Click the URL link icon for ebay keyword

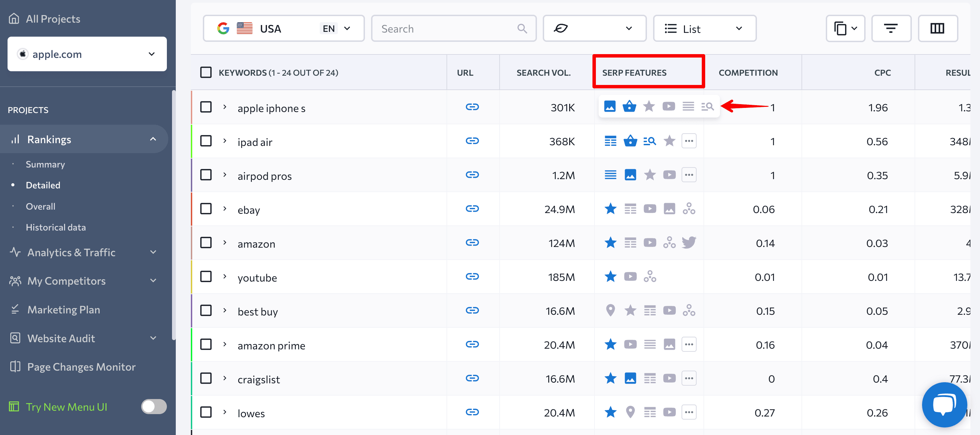pos(473,209)
